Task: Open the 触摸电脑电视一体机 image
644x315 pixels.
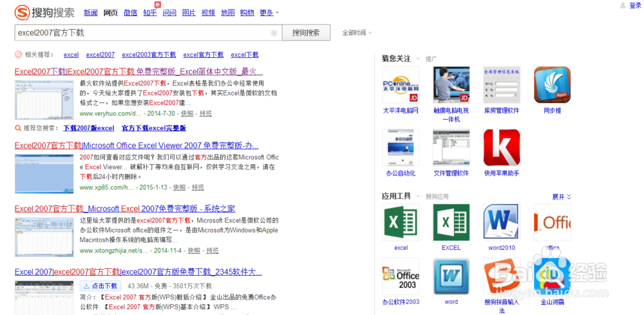Action: (451, 84)
